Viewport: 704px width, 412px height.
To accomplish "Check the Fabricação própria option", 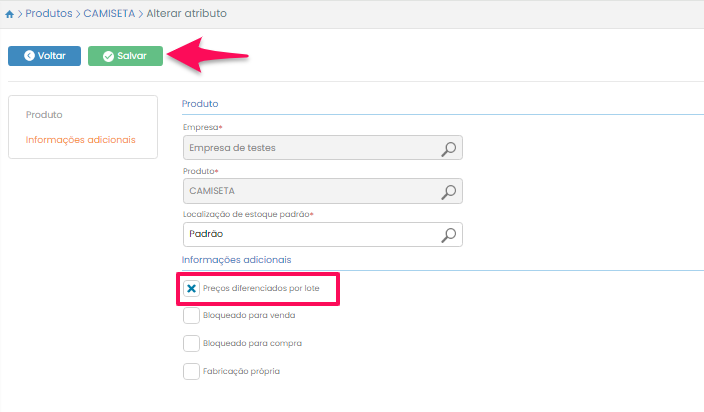I will [x=192, y=371].
